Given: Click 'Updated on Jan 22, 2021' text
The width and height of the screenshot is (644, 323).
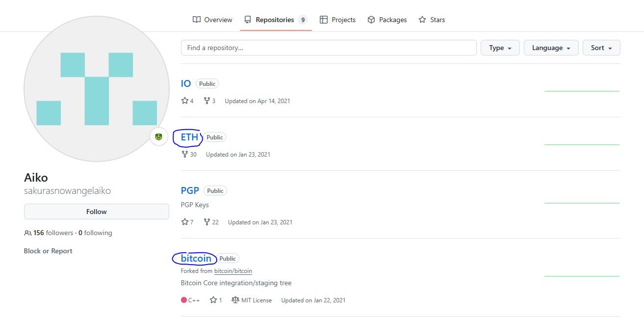Looking at the screenshot, I should tap(313, 300).
